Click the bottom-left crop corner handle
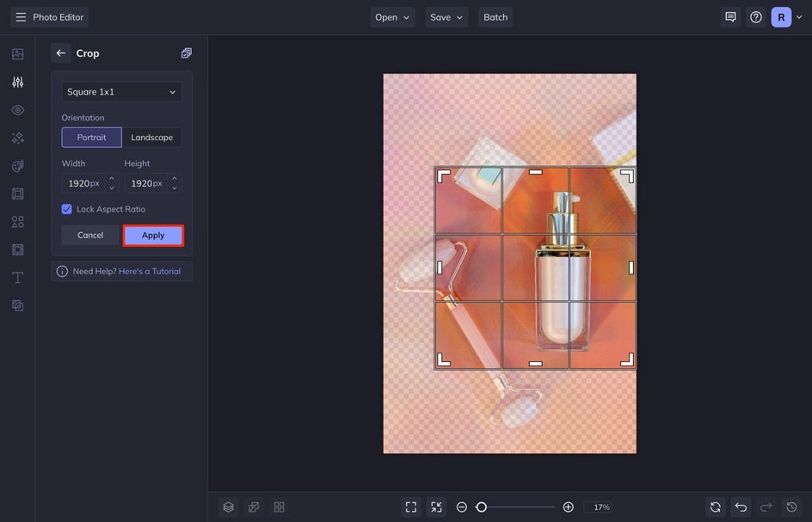This screenshot has height=522, width=812. pyautogui.click(x=443, y=359)
